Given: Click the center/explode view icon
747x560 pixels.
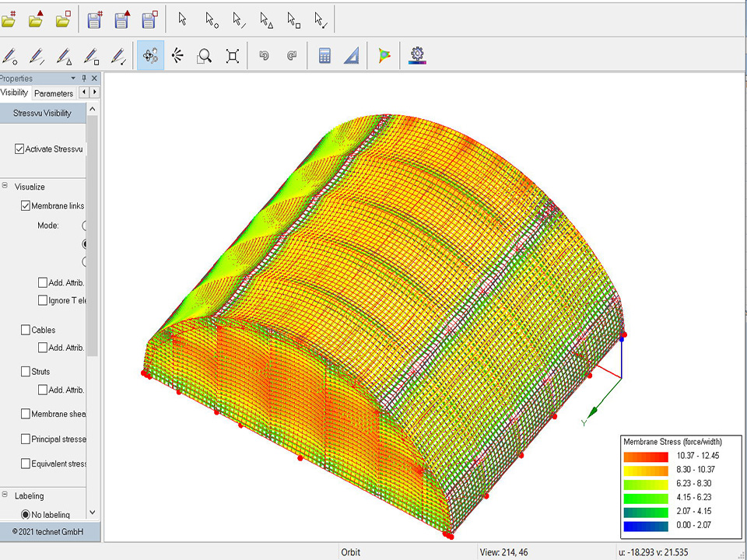Looking at the screenshot, I should [178, 56].
